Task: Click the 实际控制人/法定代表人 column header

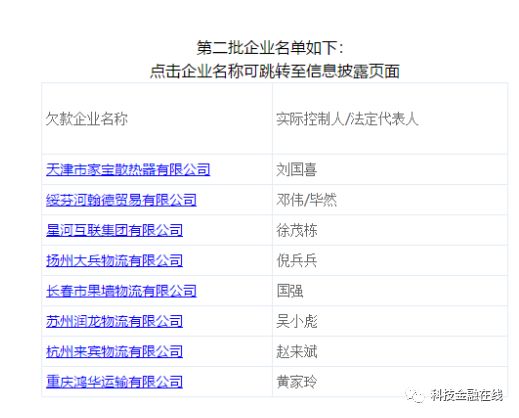Action: 347,119
